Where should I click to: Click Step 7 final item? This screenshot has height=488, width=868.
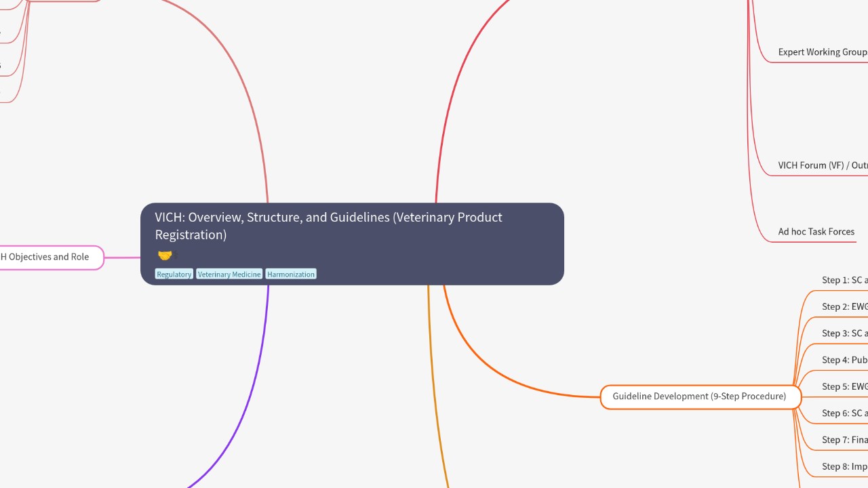coord(844,440)
